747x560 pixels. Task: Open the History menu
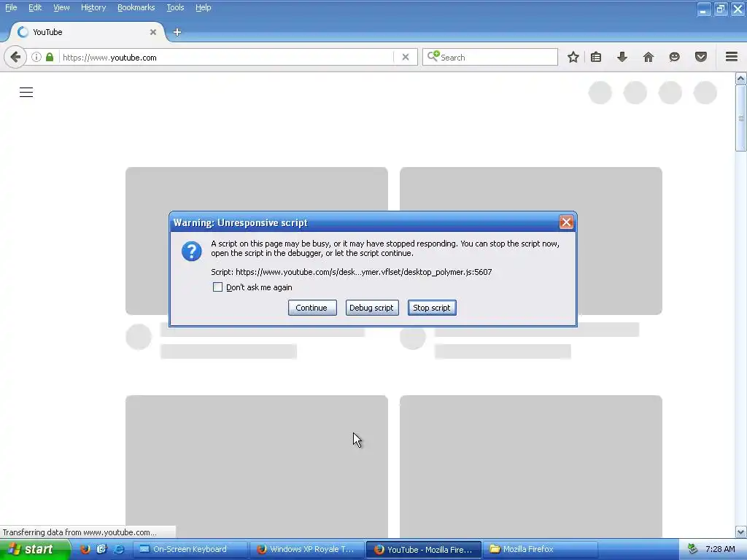93,7
